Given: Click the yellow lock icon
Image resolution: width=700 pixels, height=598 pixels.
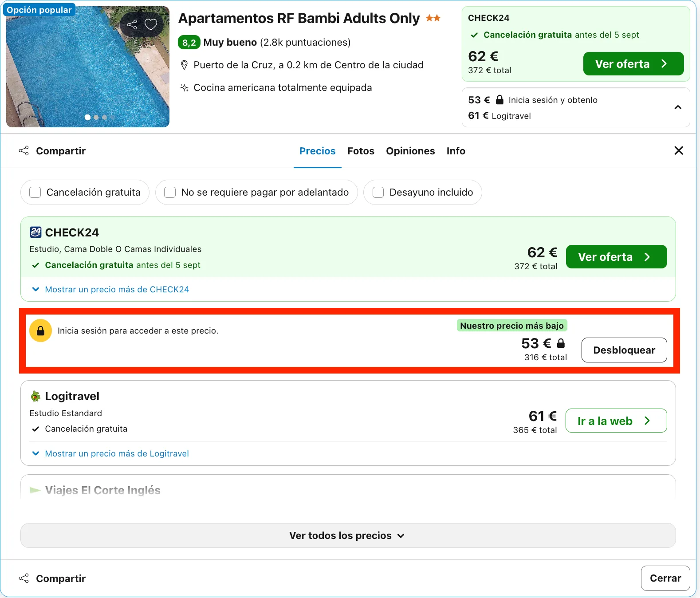Looking at the screenshot, I should [x=40, y=330].
